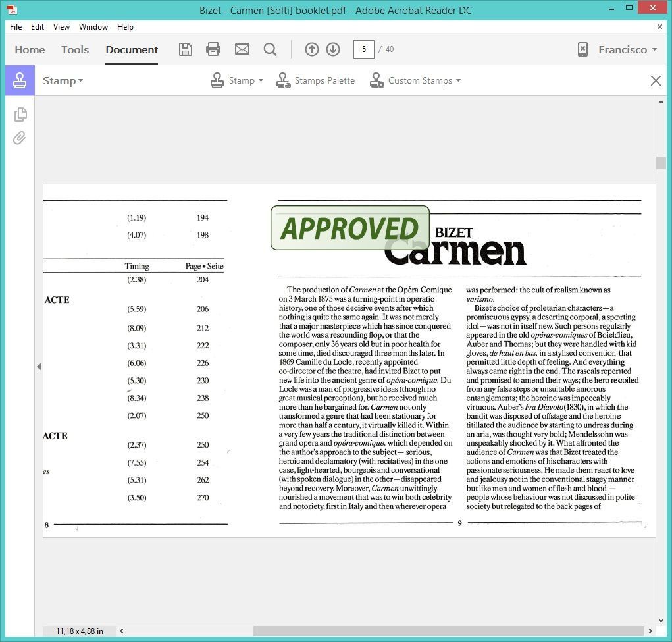
Task: Open the Stamp dropdown on the left
Action: [x=62, y=80]
